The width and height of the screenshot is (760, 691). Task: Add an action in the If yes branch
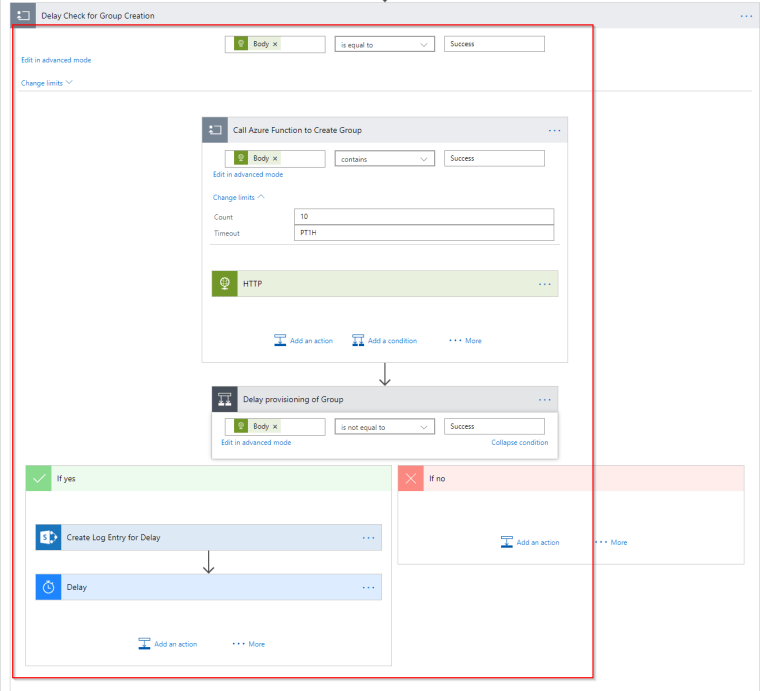tap(168, 644)
